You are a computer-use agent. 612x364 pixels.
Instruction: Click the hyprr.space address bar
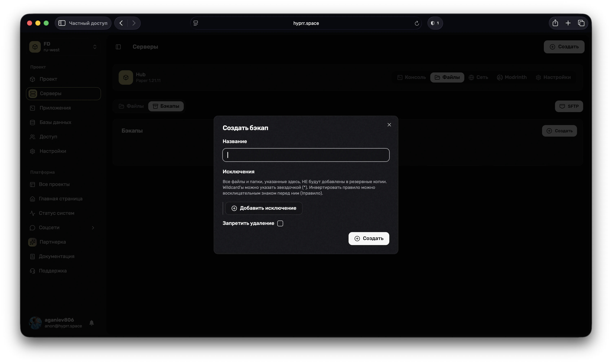306,23
